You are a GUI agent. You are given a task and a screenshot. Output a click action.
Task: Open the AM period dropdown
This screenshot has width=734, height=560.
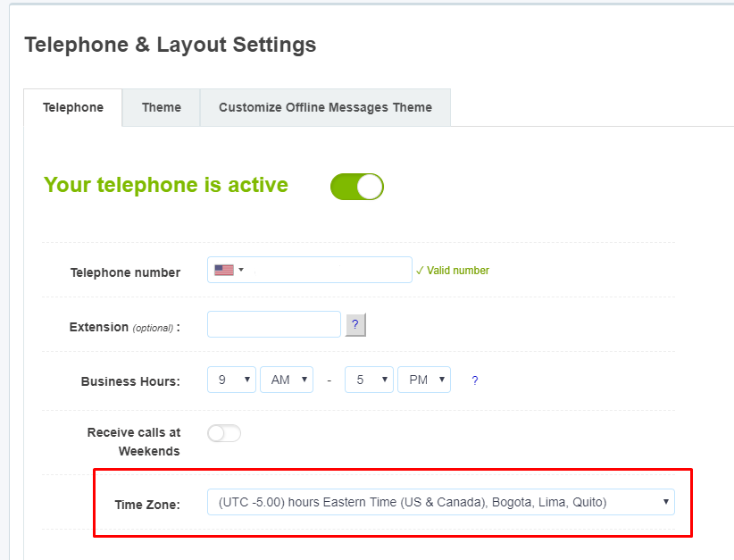click(x=287, y=380)
